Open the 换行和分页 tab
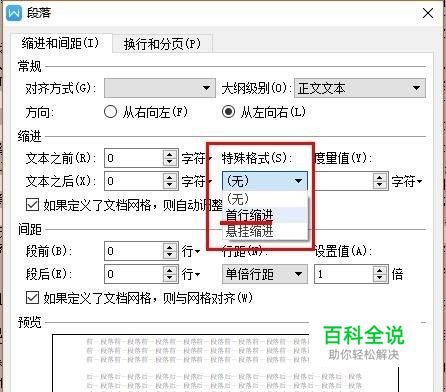The width and height of the screenshot is (446, 392). click(x=162, y=44)
